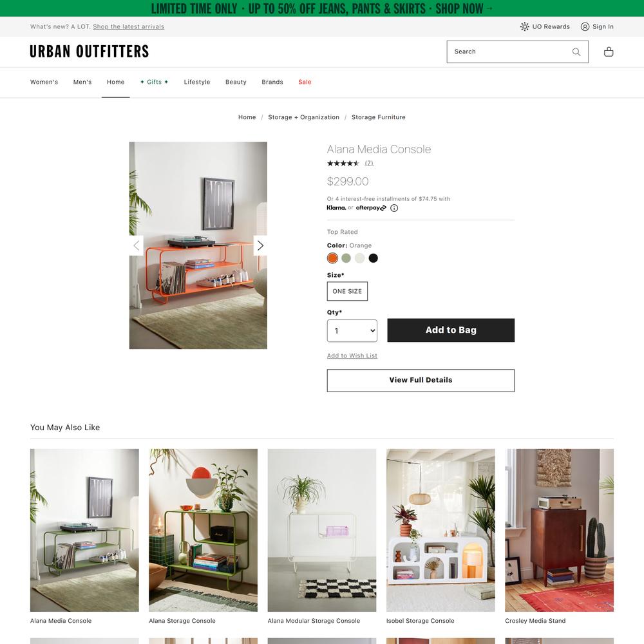The height and width of the screenshot is (644, 644).
Task: Choose the black color swatch
Action: 373,258
